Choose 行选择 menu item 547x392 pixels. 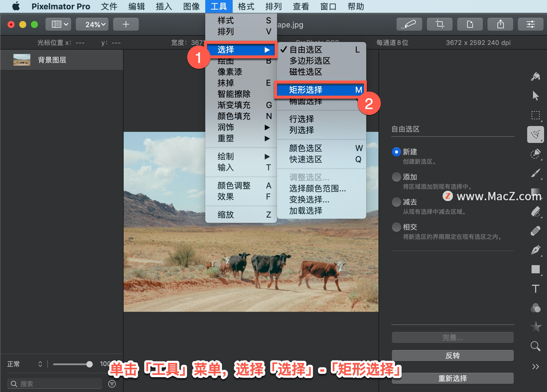point(321,119)
